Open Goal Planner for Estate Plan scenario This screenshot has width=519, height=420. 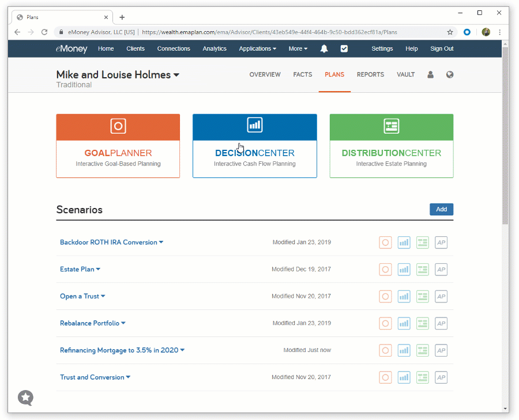click(385, 270)
